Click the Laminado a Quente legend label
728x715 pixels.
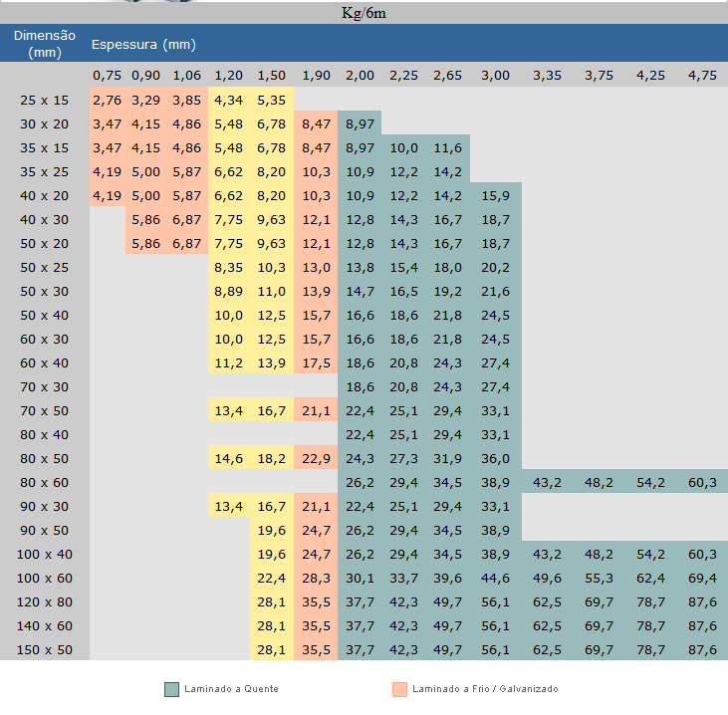coord(232,689)
